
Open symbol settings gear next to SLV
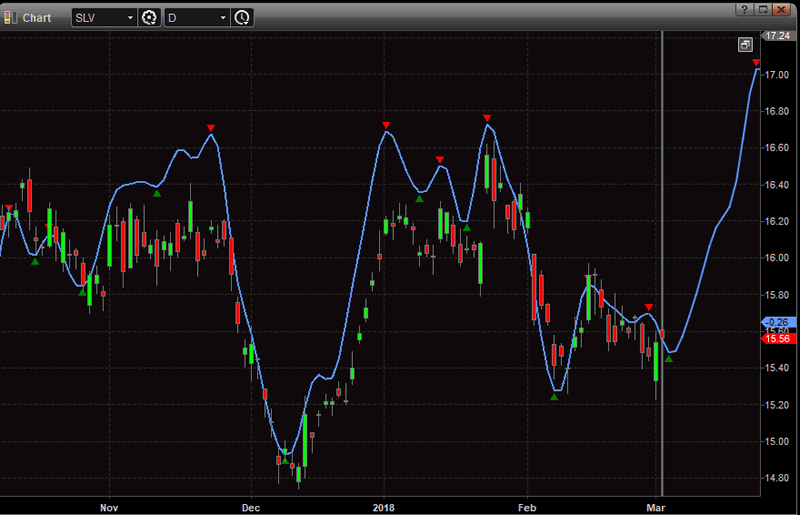[x=149, y=17]
